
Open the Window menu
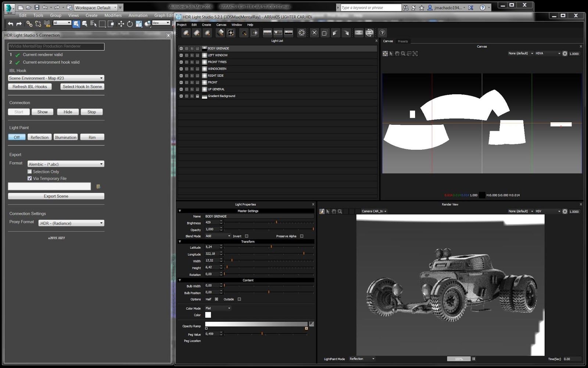point(237,25)
